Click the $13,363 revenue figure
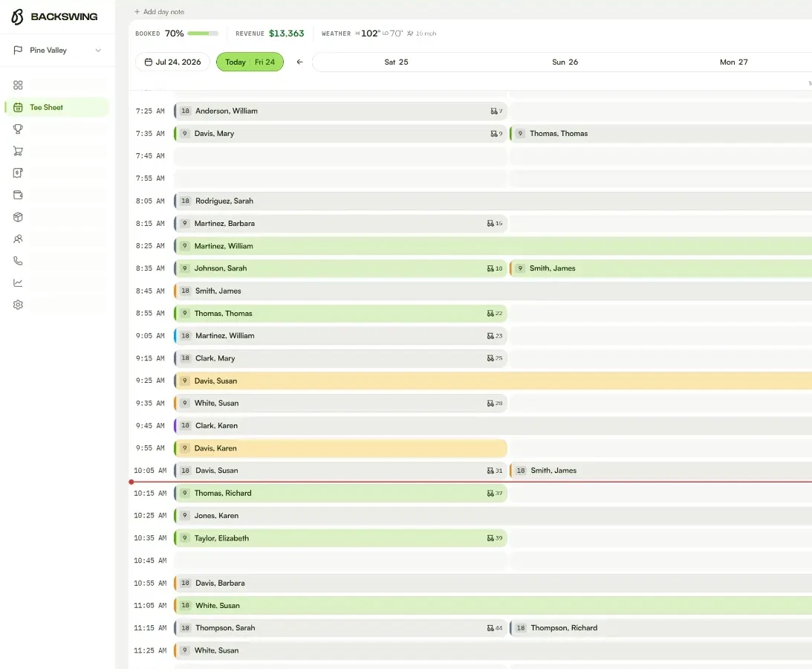Image resolution: width=812 pixels, height=669 pixels. point(286,33)
